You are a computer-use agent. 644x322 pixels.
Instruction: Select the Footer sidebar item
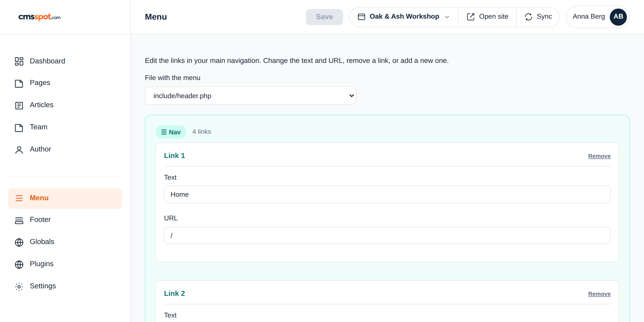[x=65, y=220]
